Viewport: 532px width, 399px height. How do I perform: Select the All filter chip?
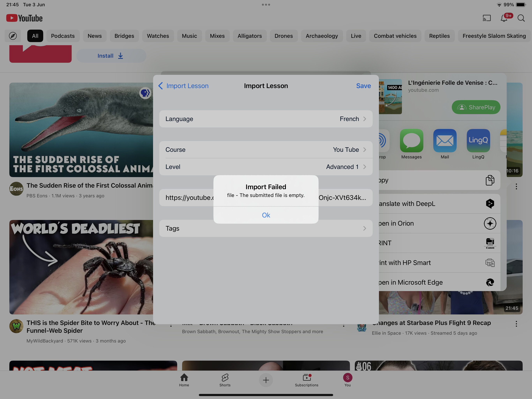tap(35, 36)
